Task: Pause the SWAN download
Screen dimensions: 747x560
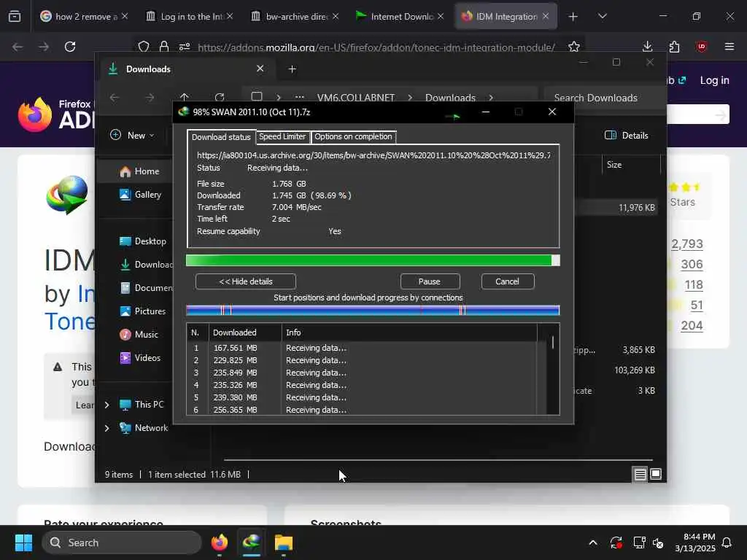Action: coord(430,281)
